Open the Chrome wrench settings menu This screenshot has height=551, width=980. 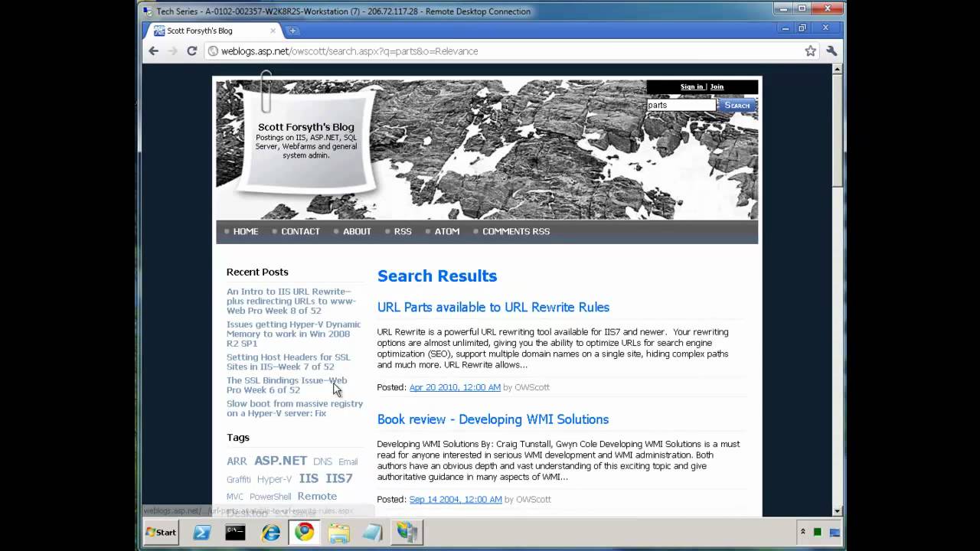[831, 51]
